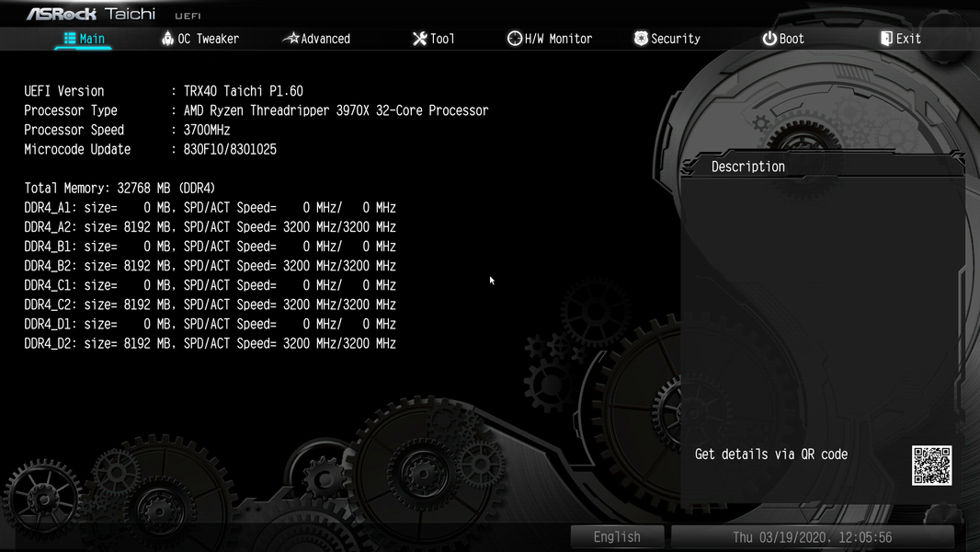Click the DDR4_A1 memory slot row
980x552 pixels.
(210, 208)
